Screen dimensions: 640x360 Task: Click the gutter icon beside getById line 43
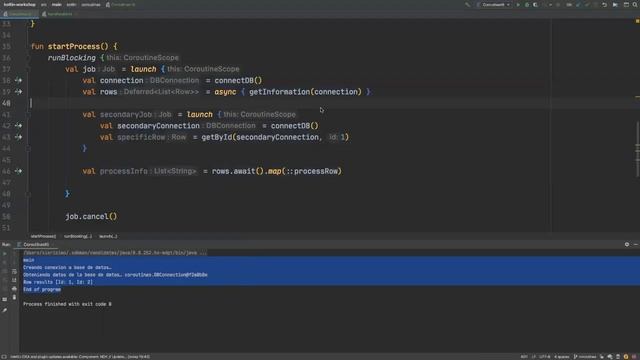click(18, 137)
